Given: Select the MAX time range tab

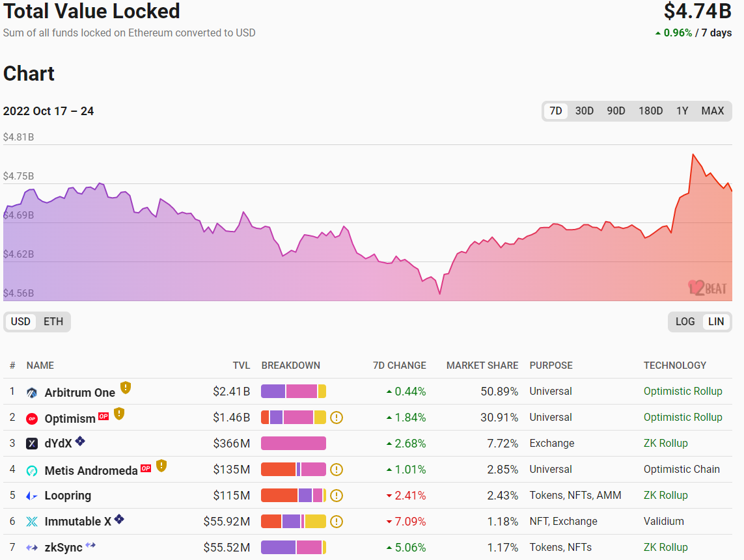Looking at the screenshot, I should [x=713, y=111].
